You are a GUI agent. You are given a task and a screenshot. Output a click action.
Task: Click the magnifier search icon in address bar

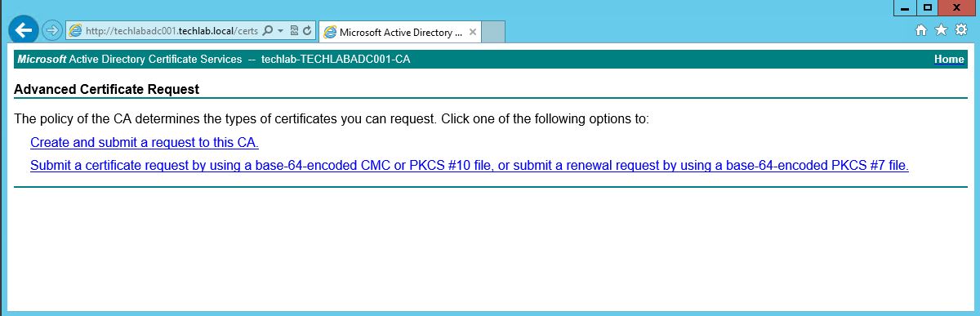tap(267, 31)
